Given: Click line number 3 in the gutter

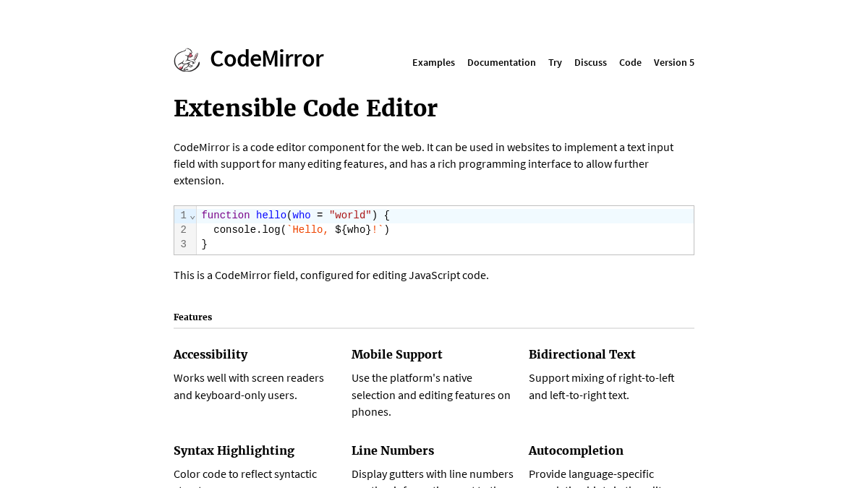Looking at the screenshot, I should 184,244.
